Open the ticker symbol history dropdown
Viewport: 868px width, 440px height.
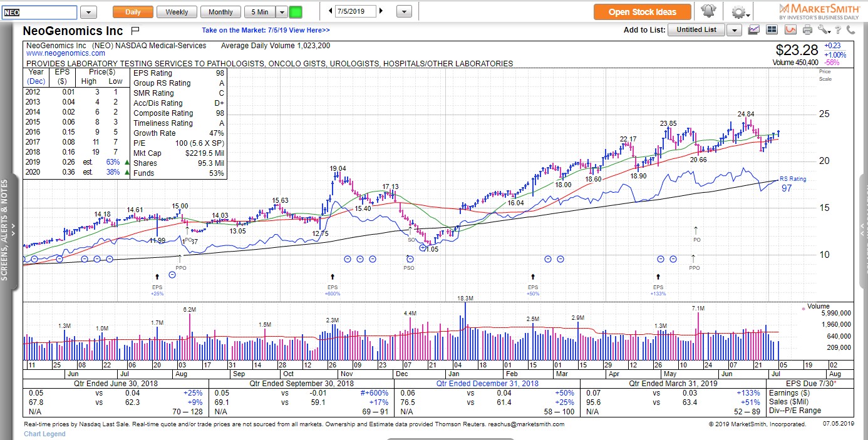coord(88,12)
